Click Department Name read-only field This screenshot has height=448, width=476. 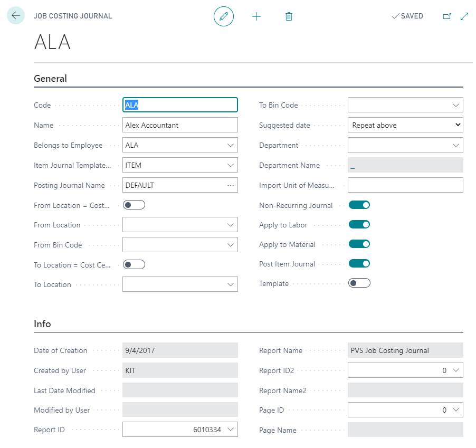405,165
